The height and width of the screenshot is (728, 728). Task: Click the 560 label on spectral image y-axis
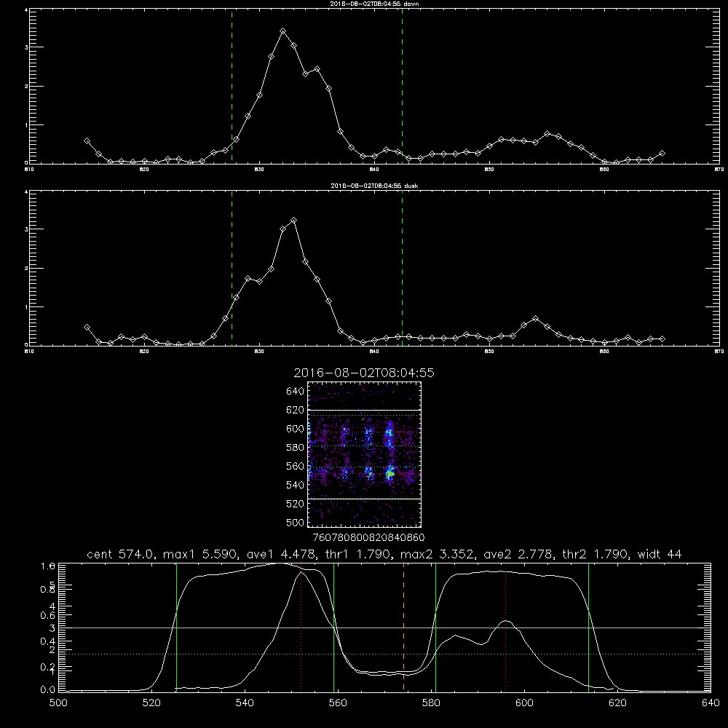295,466
